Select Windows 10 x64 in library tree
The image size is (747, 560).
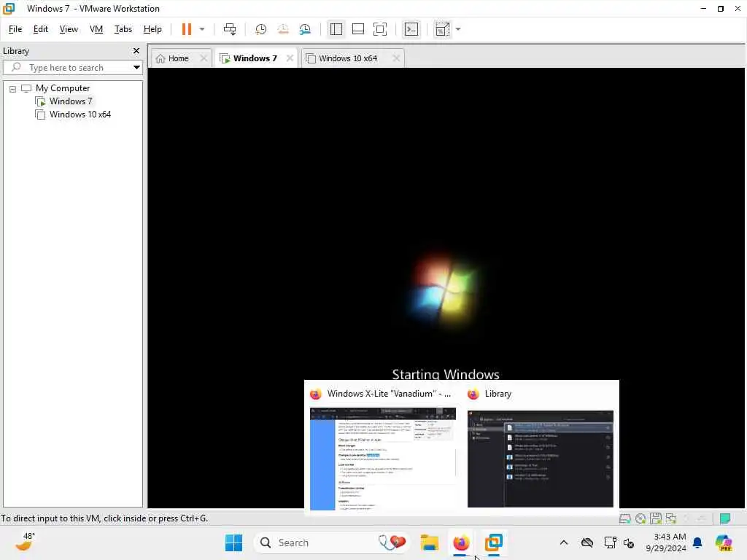[80, 114]
